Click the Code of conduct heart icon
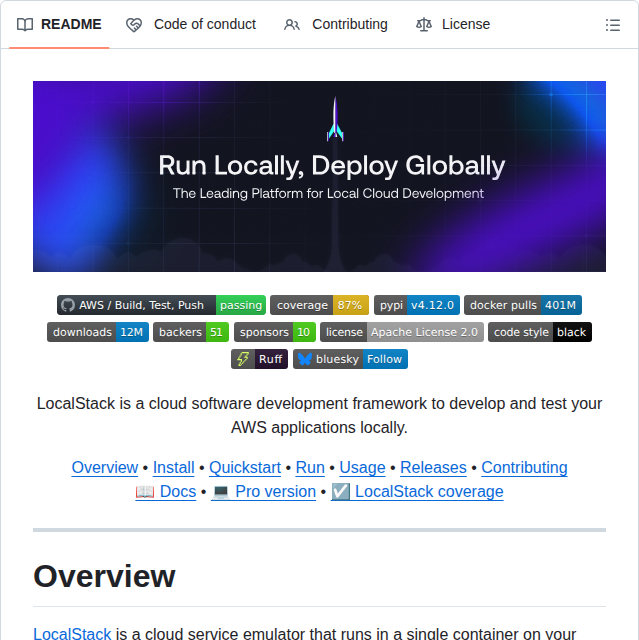This screenshot has width=639, height=640. point(134,25)
